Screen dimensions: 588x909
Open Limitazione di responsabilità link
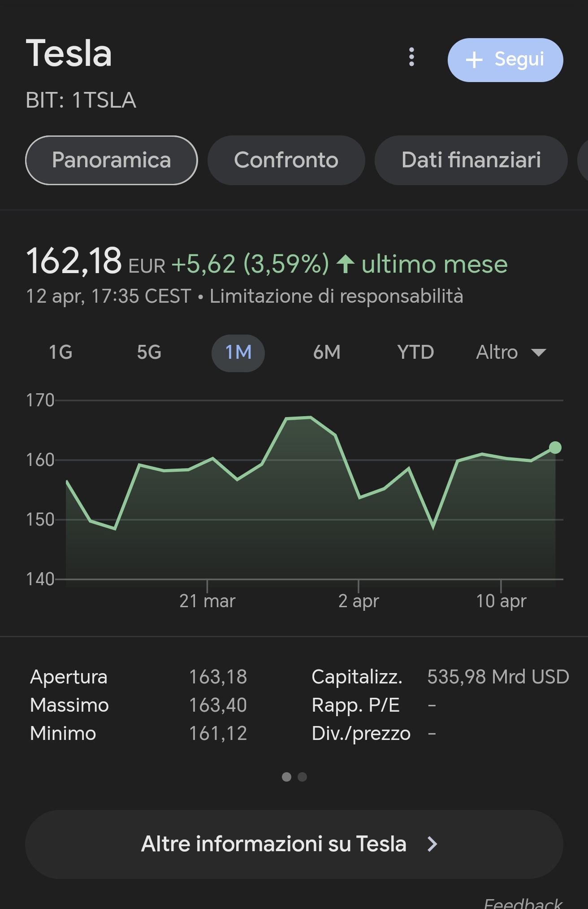tap(336, 296)
